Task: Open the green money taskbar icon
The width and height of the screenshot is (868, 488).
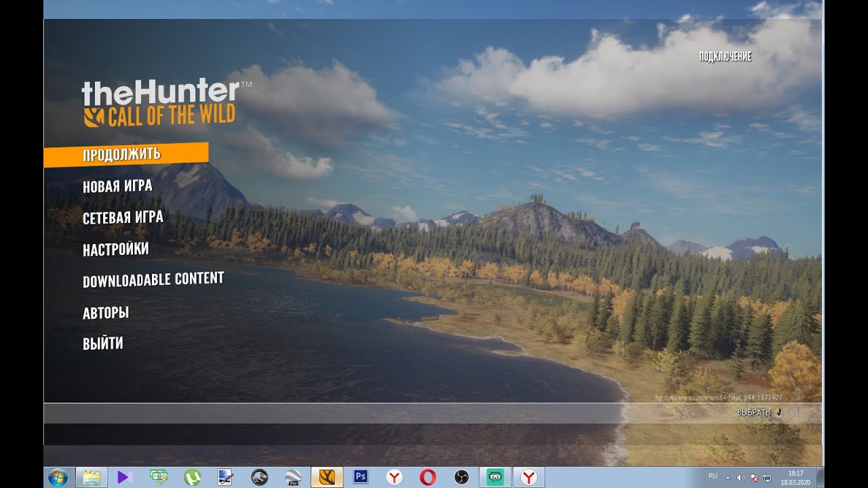Action: coord(159,477)
